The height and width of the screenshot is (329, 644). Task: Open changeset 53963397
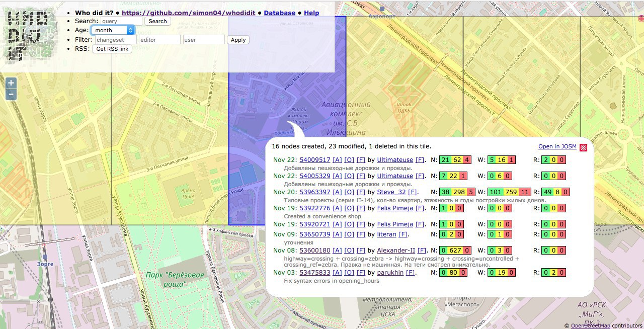coord(315,192)
